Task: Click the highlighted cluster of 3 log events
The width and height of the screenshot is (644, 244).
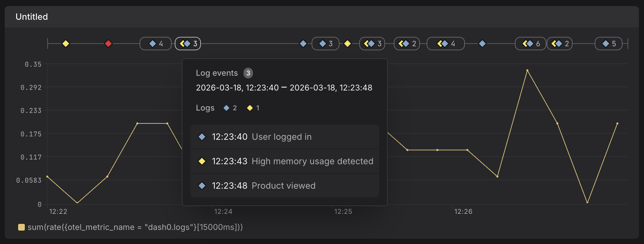Action: 188,44
